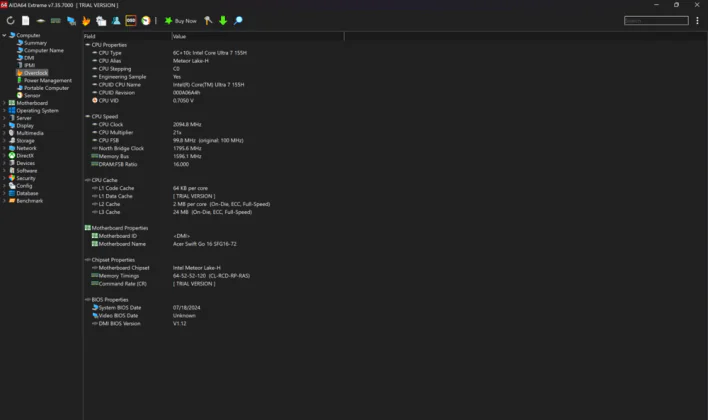Focus the search input field
Viewport: 708px width, 420px height.
[x=656, y=21]
